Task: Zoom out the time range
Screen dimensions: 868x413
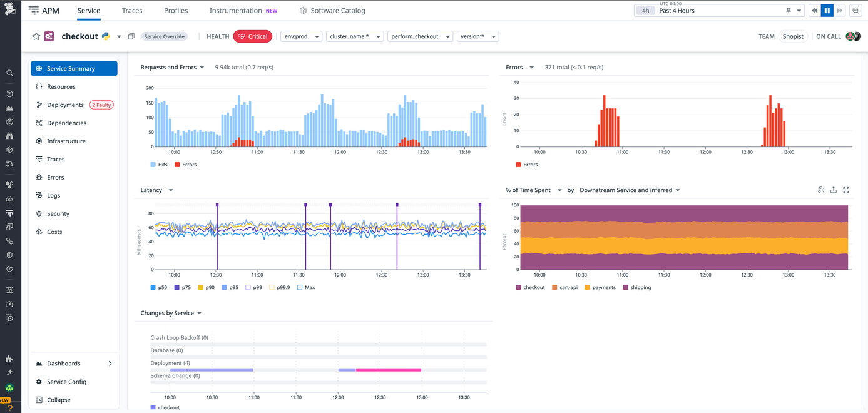Action: click(x=856, y=11)
